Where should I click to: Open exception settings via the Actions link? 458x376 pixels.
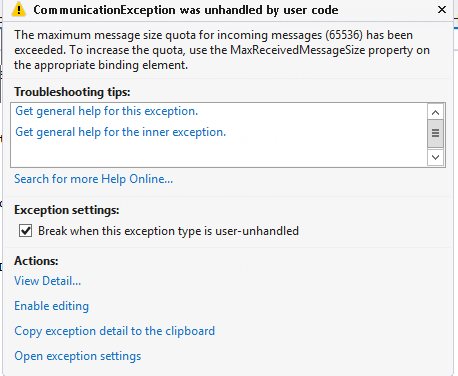tap(78, 356)
